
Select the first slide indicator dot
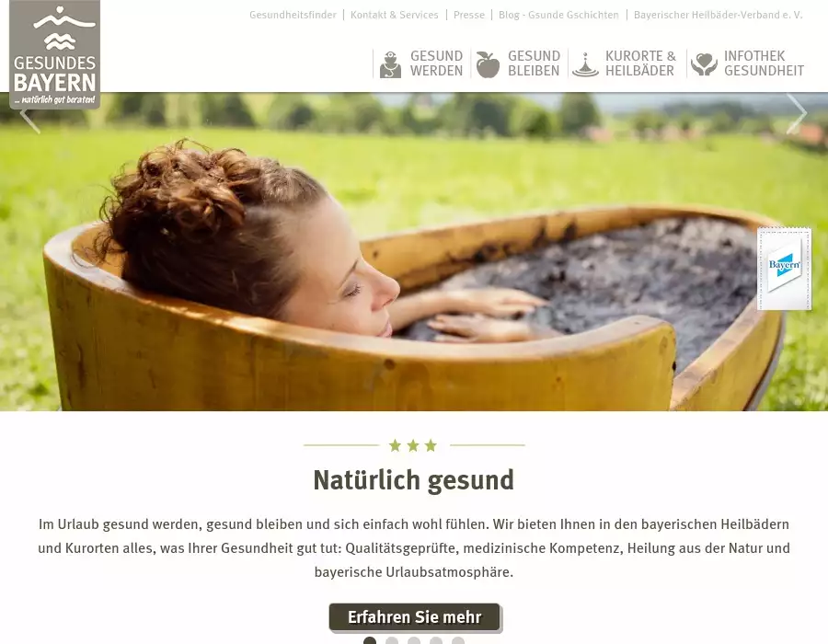point(370,640)
